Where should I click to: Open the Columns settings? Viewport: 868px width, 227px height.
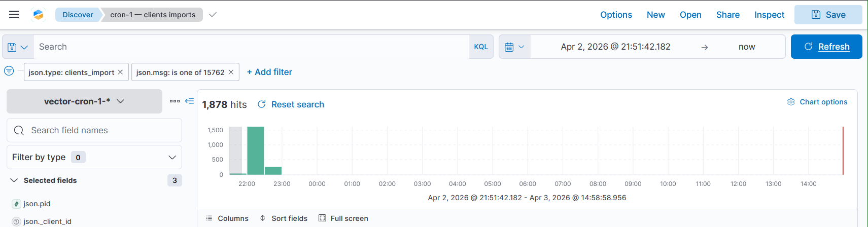coord(227,218)
